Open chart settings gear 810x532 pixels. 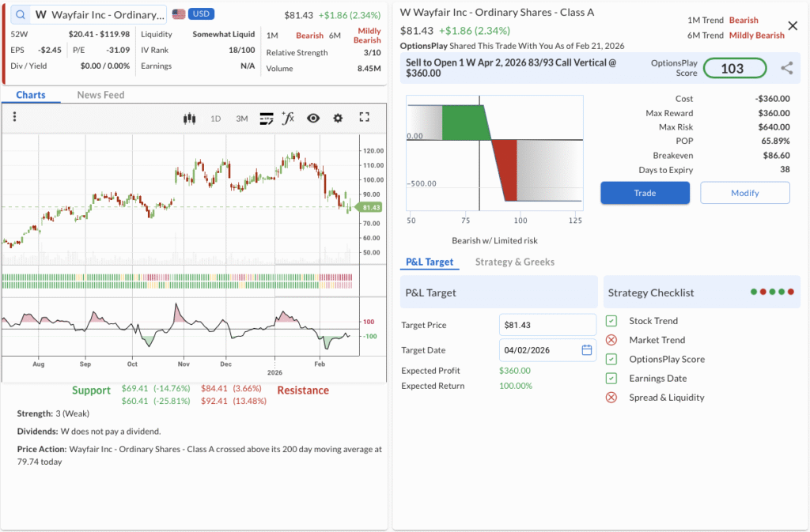[338, 119]
